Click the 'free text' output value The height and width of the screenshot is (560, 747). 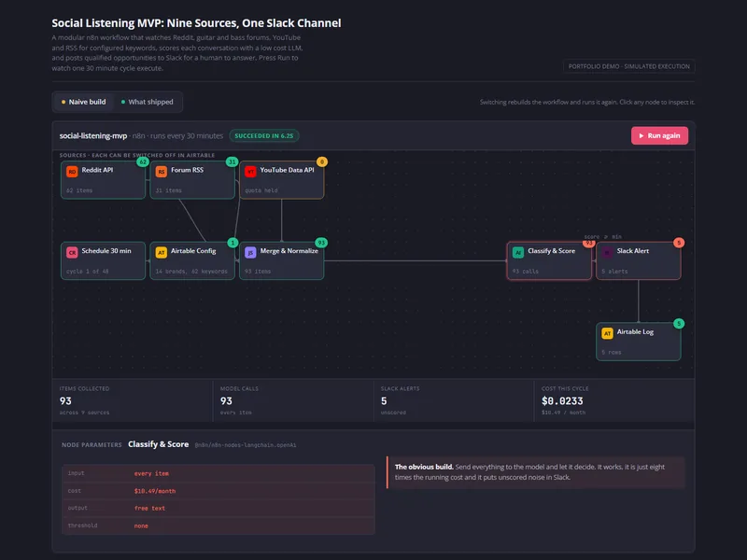149,508
